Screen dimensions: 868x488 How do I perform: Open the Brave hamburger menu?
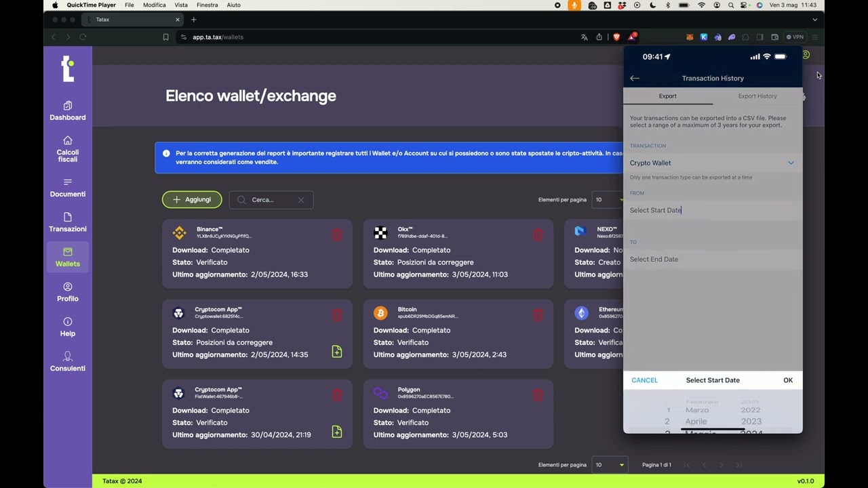pos(815,37)
